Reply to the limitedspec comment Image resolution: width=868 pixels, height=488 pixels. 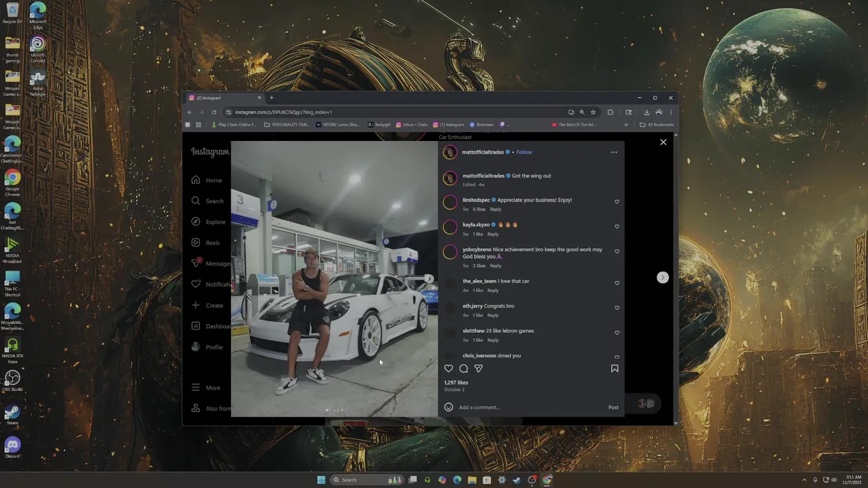pos(496,209)
